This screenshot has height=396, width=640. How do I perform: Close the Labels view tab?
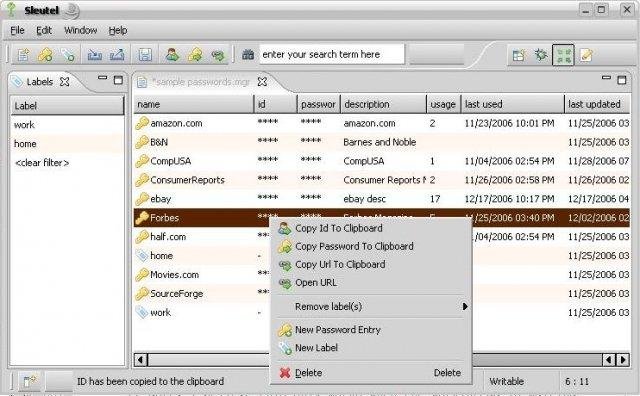[64, 82]
